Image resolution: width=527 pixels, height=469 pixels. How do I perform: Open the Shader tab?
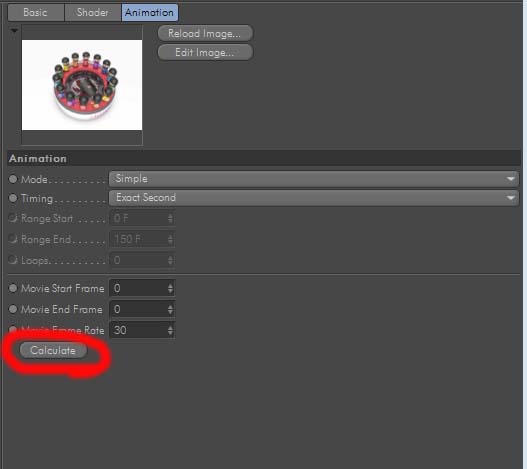coord(92,12)
